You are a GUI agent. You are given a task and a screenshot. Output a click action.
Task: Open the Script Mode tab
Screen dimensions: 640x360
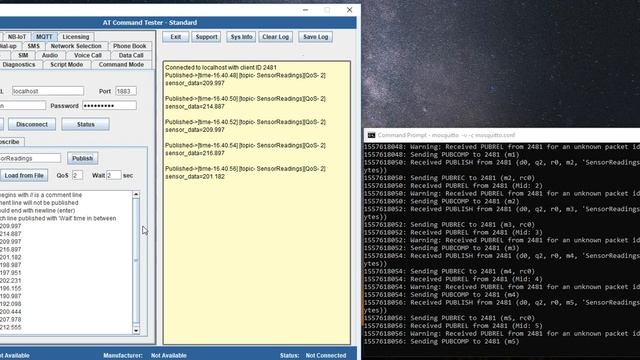(67, 64)
